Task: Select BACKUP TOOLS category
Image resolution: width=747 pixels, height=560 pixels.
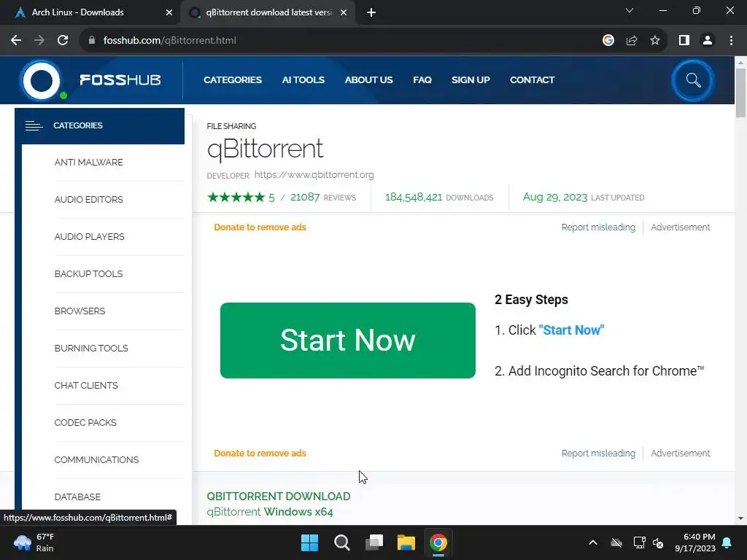Action: point(88,274)
